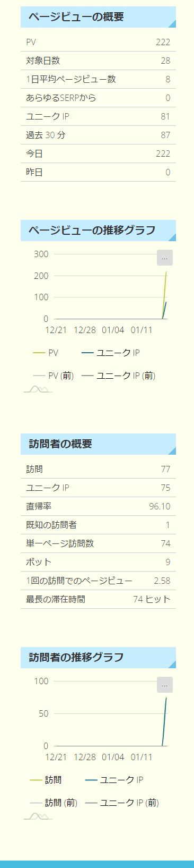Image resolution: width=194 pixels, height=868 pixels.
Task: Click scrollbar preview icon under visitor chart
Action: point(38,816)
